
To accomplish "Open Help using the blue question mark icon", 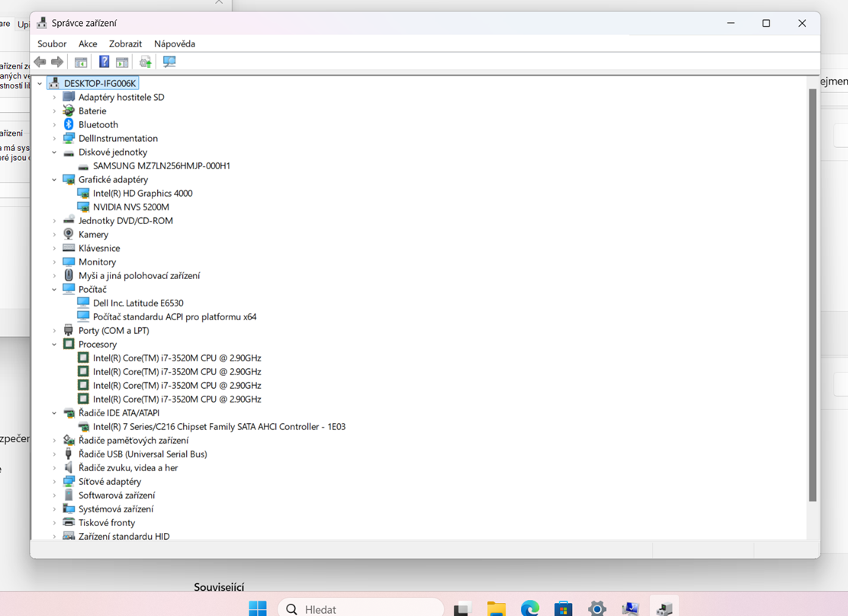I will [x=104, y=62].
